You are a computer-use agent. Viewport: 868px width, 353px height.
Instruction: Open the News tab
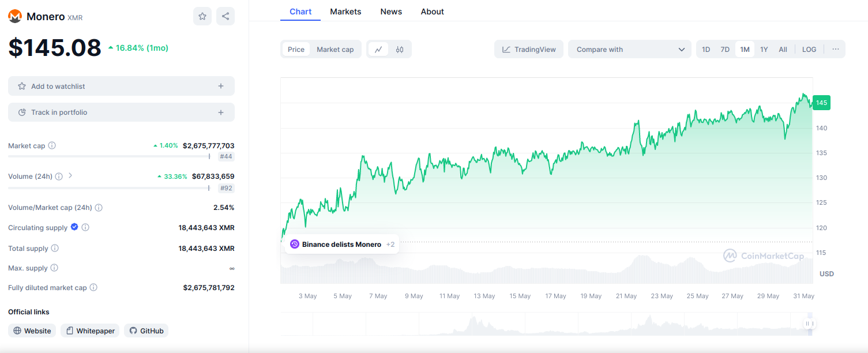coord(391,12)
